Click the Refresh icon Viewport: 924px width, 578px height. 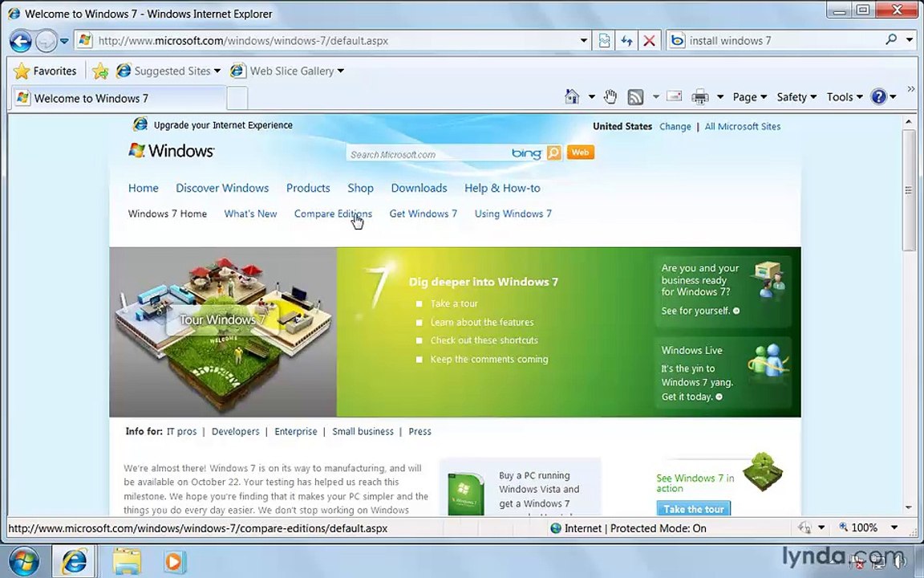[627, 41]
